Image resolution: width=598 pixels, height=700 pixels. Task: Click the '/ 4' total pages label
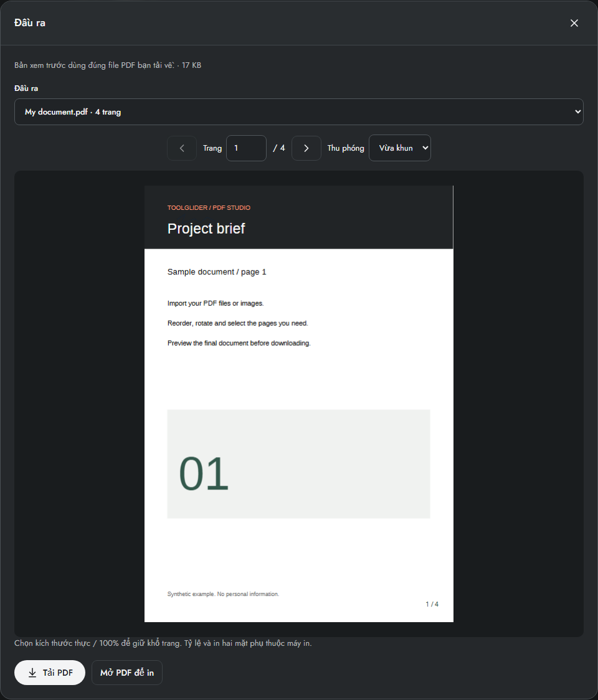coord(279,148)
